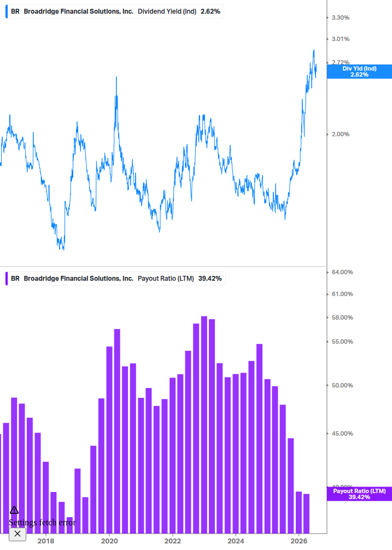Click the 45.00% payout axis label
Viewport: 392px width, 550px height.
click(342, 433)
